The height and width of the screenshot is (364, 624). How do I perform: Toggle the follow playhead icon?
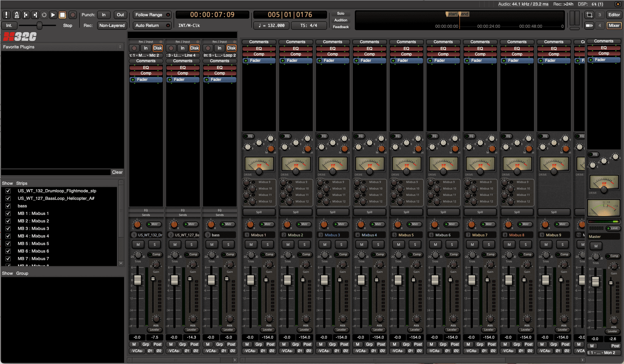pyautogui.click(x=590, y=25)
